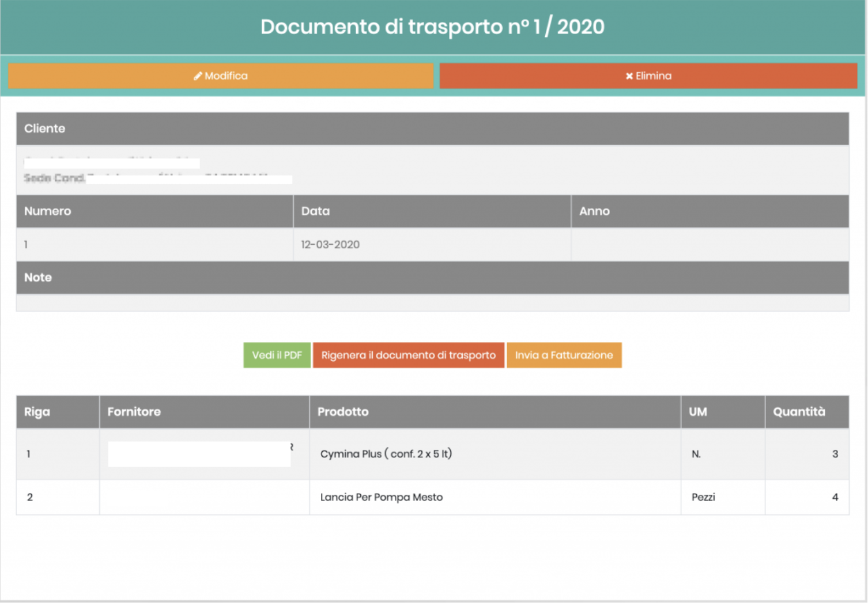This screenshot has width=868, height=606.
Task: Send document via Invia a Fatturazione
Action: click(x=564, y=355)
